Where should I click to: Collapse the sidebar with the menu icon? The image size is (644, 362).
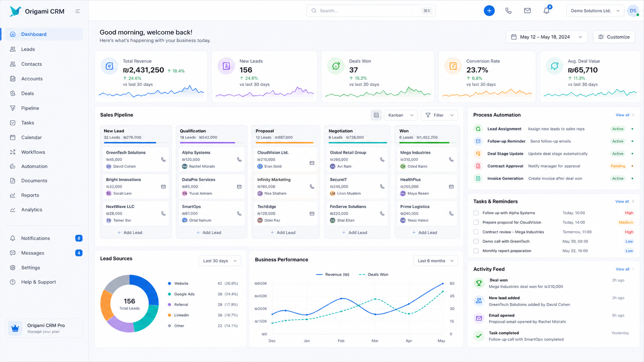tap(78, 11)
